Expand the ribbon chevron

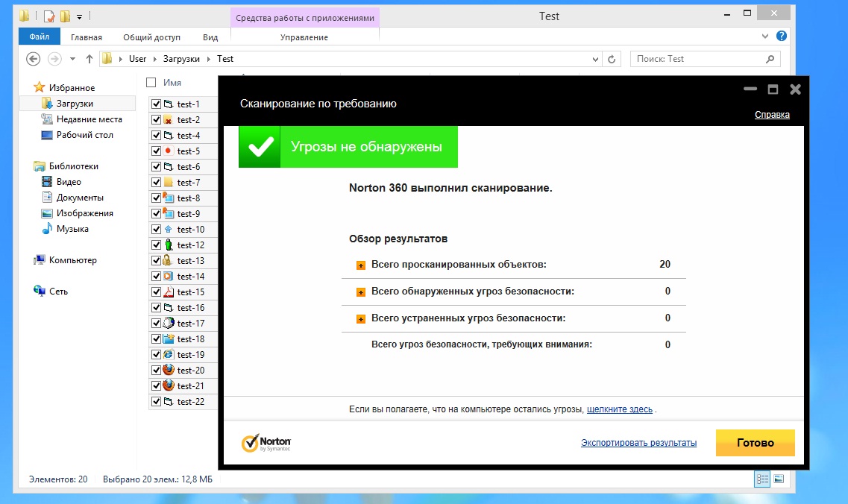(x=764, y=37)
